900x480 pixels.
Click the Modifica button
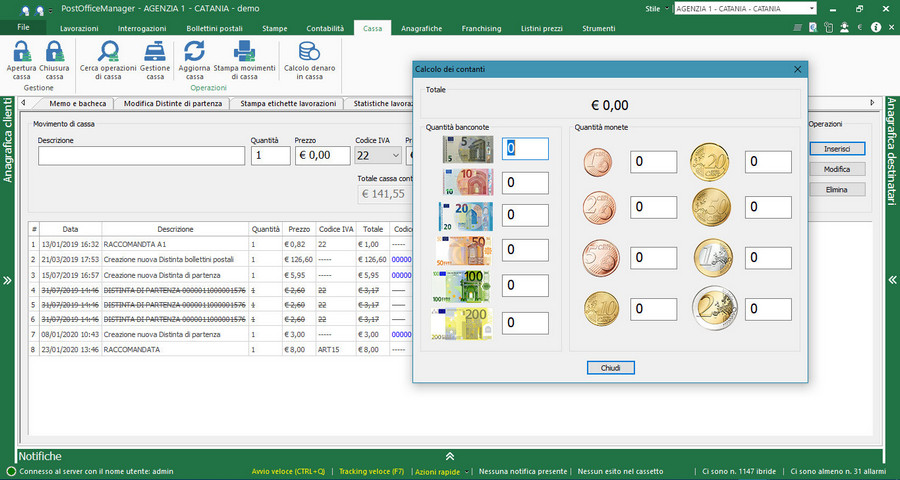click(837, 169)
